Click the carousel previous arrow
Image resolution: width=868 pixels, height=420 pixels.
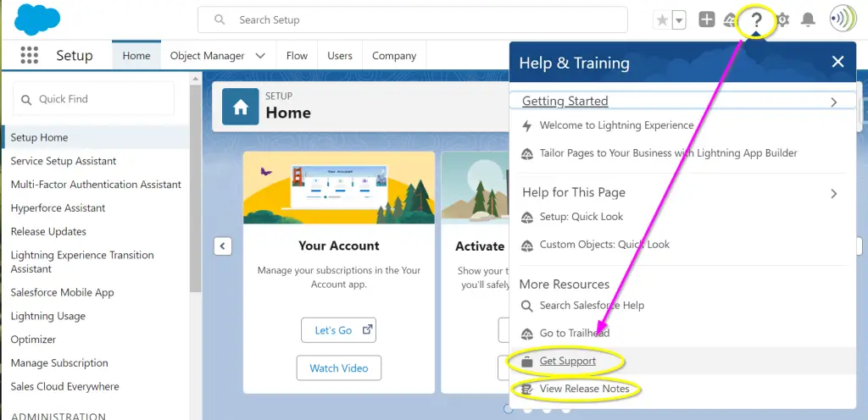[223, 246]
